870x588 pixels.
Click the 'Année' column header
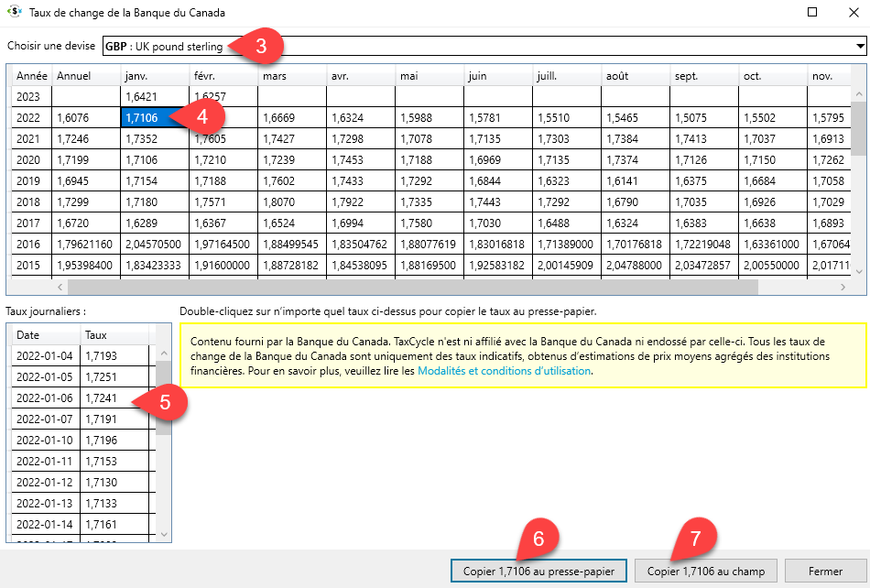tap(32, 76)
